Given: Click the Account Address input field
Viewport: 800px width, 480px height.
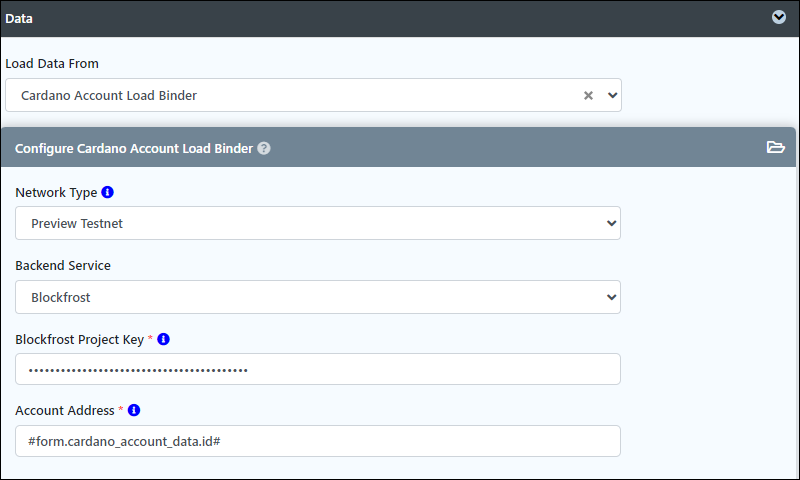Looking at the screenshot, I should (318, 441).
